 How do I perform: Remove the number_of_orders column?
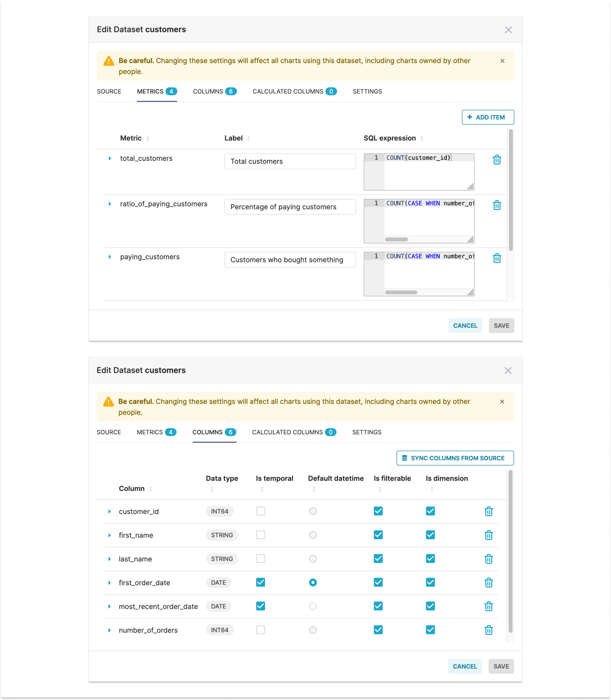pos(489,630)
